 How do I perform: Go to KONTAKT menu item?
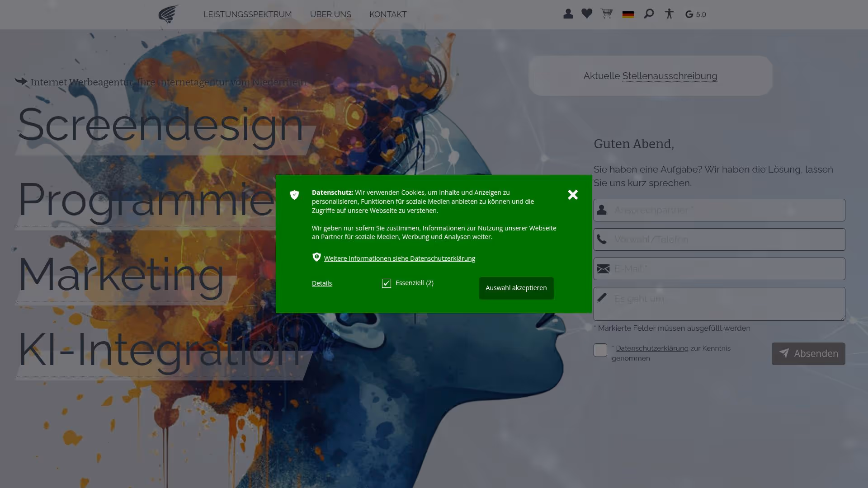coord(388,14)
